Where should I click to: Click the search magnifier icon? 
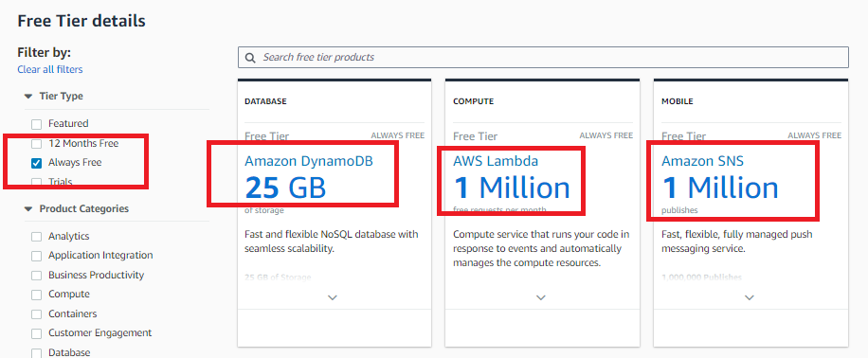[x=250, y=58]
